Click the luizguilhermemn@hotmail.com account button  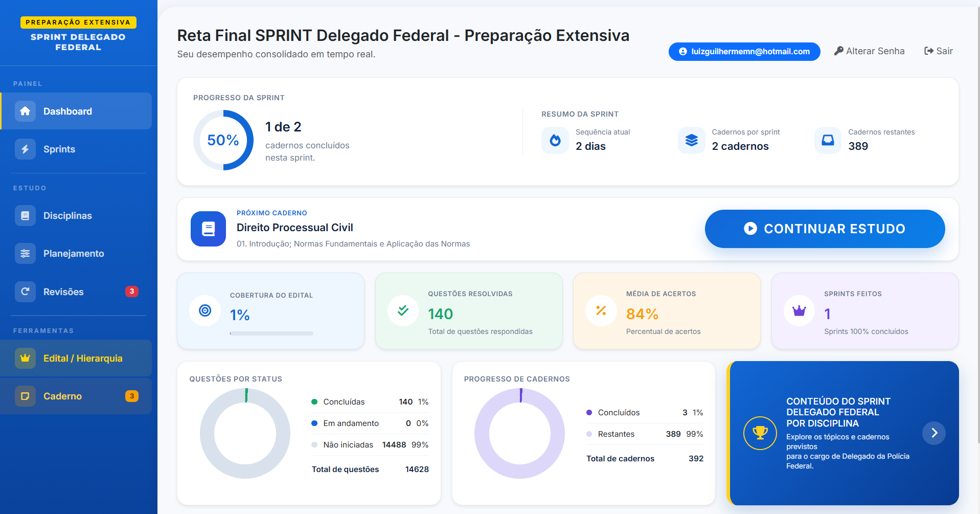click(x=744, y=52)
